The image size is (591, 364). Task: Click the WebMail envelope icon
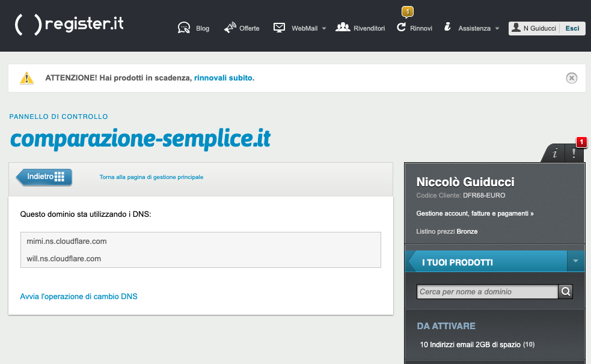279,28
